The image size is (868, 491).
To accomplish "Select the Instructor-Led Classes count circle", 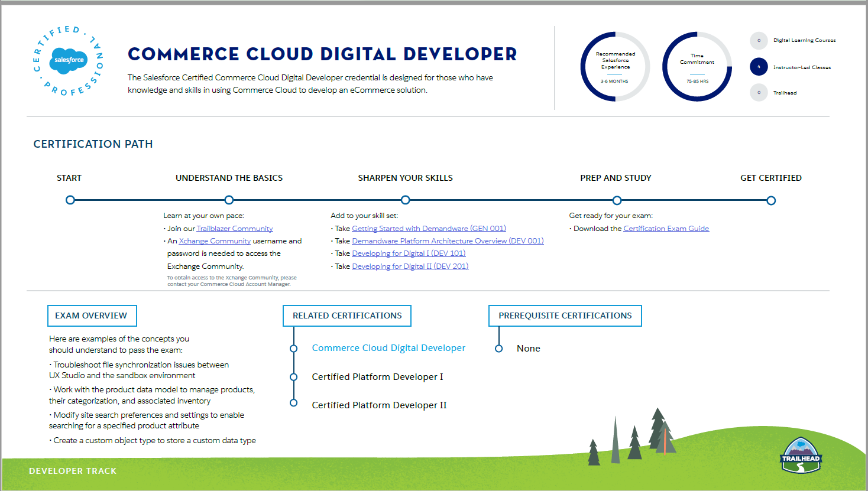I will tap(759, 67).
